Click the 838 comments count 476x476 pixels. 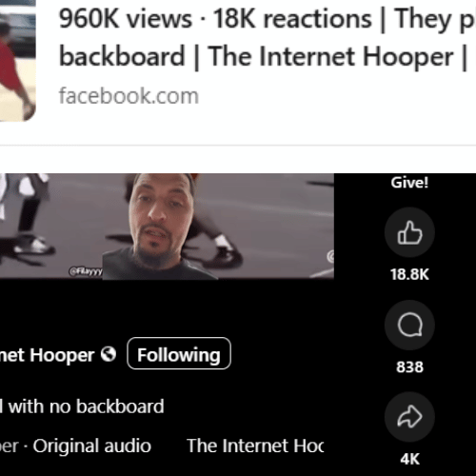point(409,367)
